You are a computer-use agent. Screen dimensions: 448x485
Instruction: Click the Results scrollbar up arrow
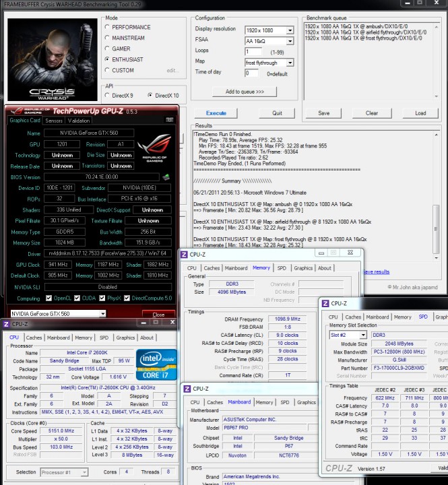point(436,135)
